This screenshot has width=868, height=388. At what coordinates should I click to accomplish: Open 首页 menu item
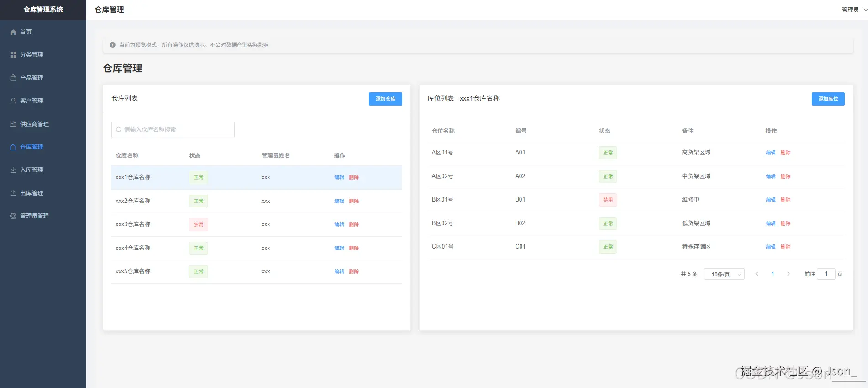[x=43, y=32]
